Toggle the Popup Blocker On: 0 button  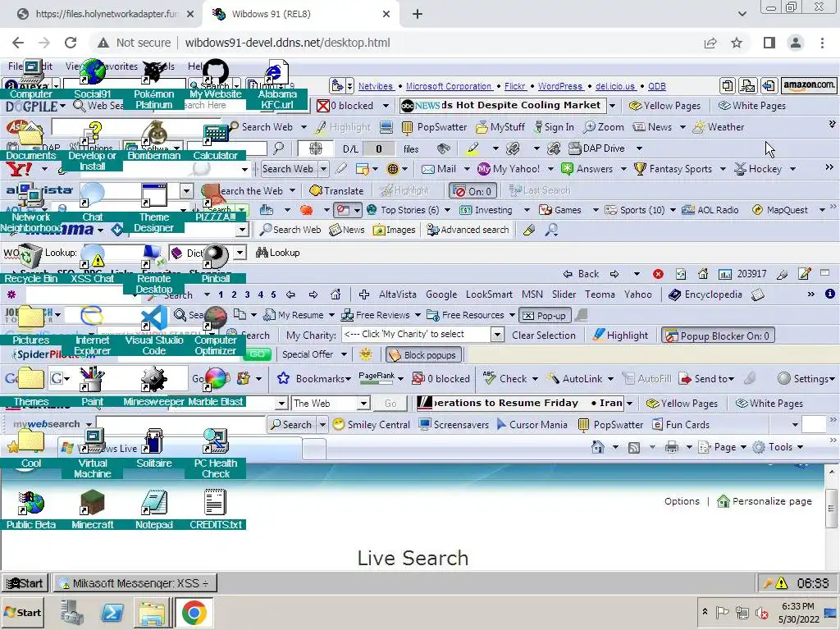point(718,336)
